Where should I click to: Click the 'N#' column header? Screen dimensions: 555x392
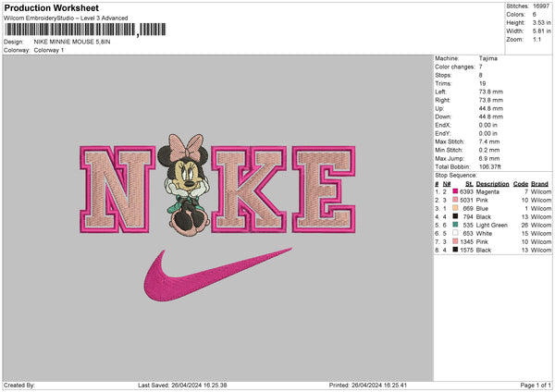pos(447,184)
